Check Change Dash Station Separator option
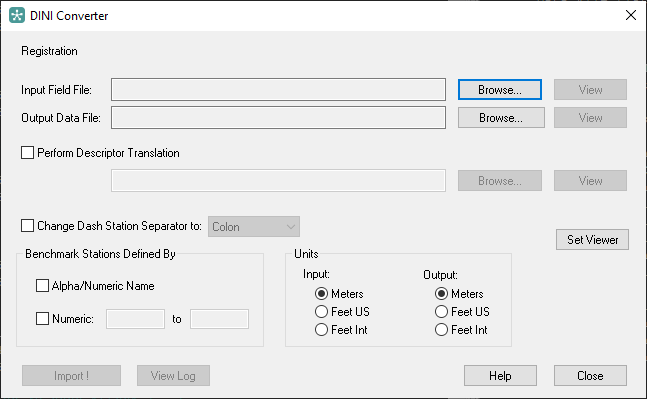 27,226
